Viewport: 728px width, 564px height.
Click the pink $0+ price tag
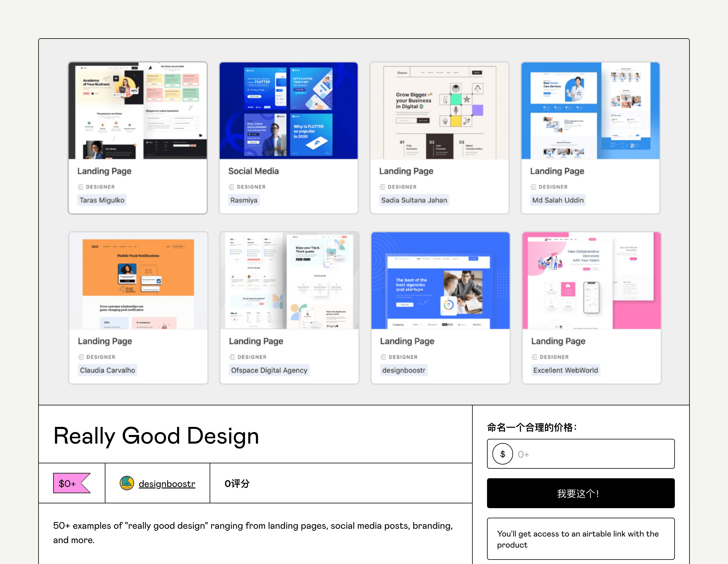tap(72, 483)
